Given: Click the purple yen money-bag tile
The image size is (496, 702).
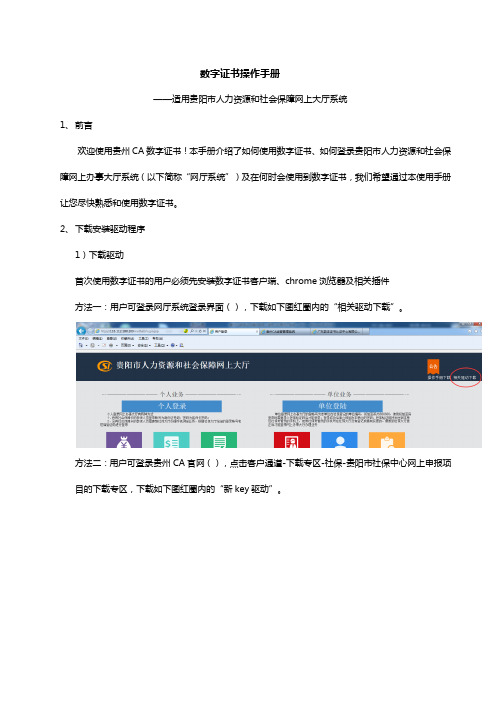Looking at the screenshot, I should 124,440.
